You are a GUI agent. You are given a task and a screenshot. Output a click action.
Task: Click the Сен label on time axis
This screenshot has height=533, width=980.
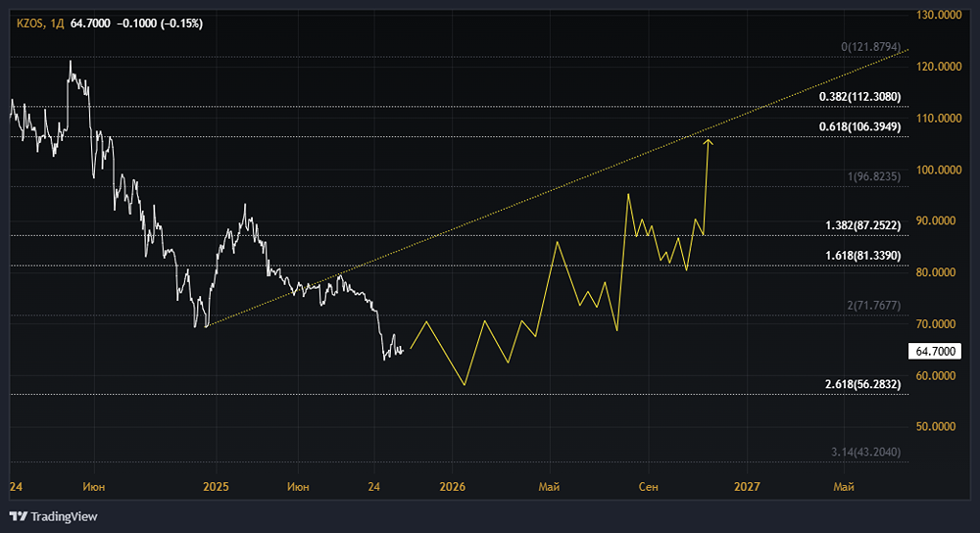648,487
